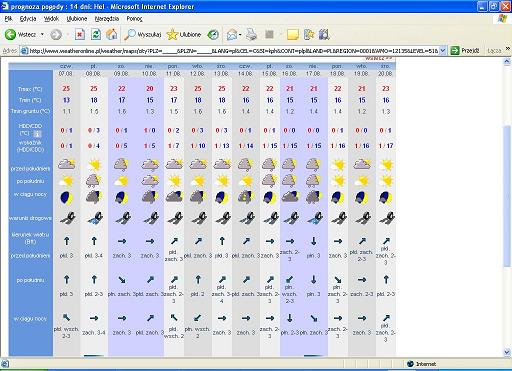Open the Widok menu
The width and height of the screenshot is (512, 371).
coord(51,19)
